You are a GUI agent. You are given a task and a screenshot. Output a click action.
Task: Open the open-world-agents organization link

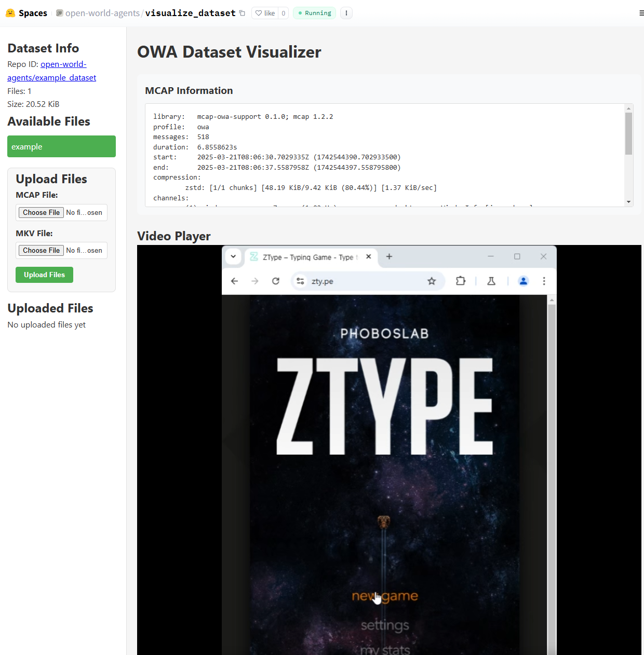(102, 13)
